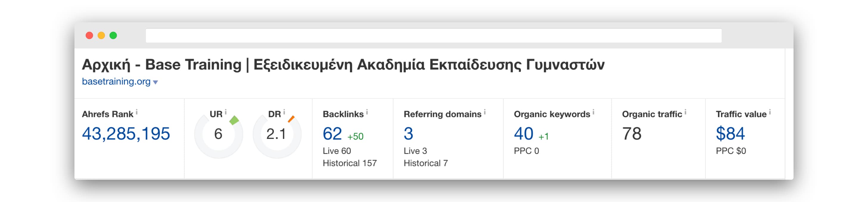Viewport: 868px width, 202px height.
Task: Click the yellow minimize window button
Action: point(101,35)
